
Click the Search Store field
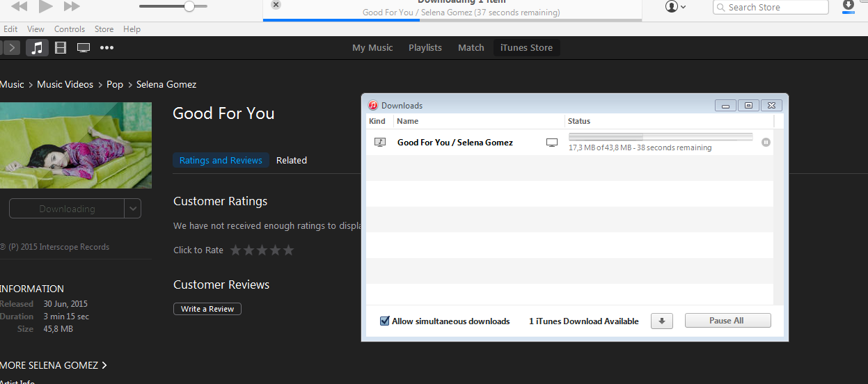(x=771, y=7)
